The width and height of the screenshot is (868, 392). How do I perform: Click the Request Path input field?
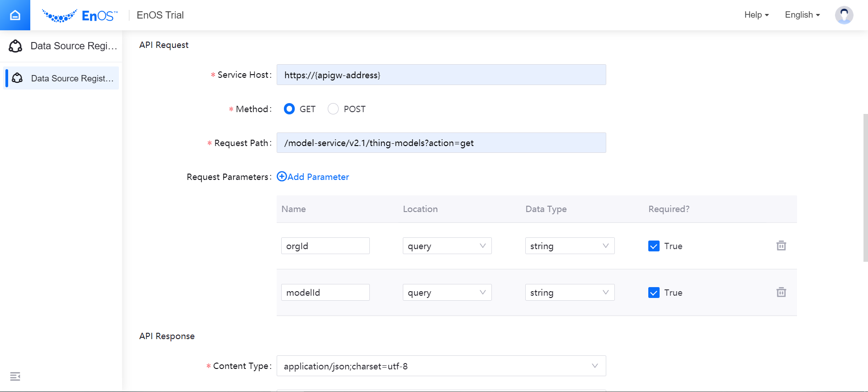click(441, 143)
